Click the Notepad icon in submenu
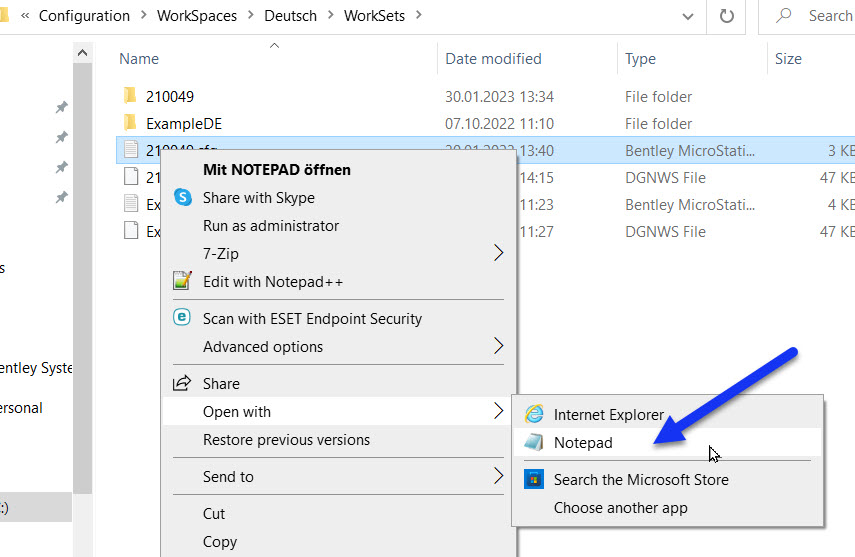The image size is (855, 557). [x=535, y=442]
